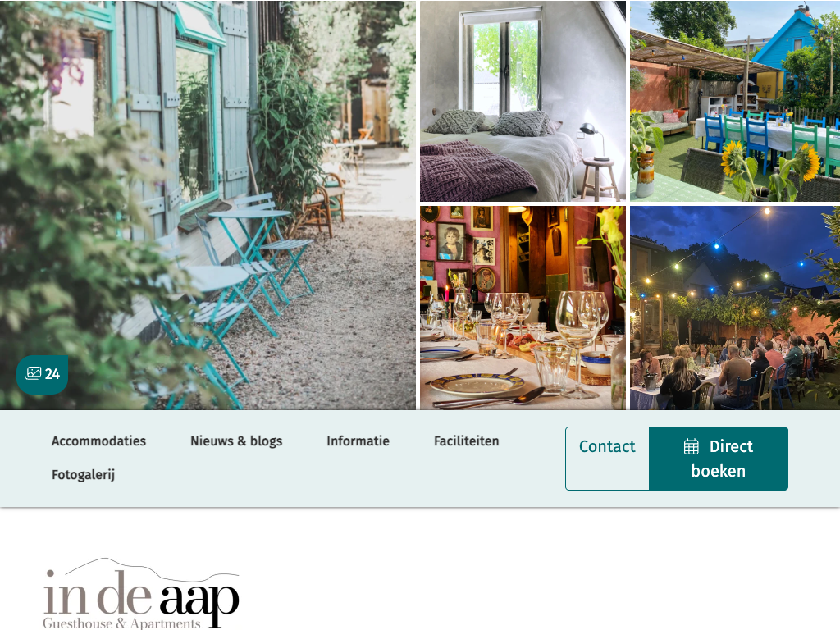Open the Fotogalerij link
Viewport: 840px width, 630px height.
83,475
